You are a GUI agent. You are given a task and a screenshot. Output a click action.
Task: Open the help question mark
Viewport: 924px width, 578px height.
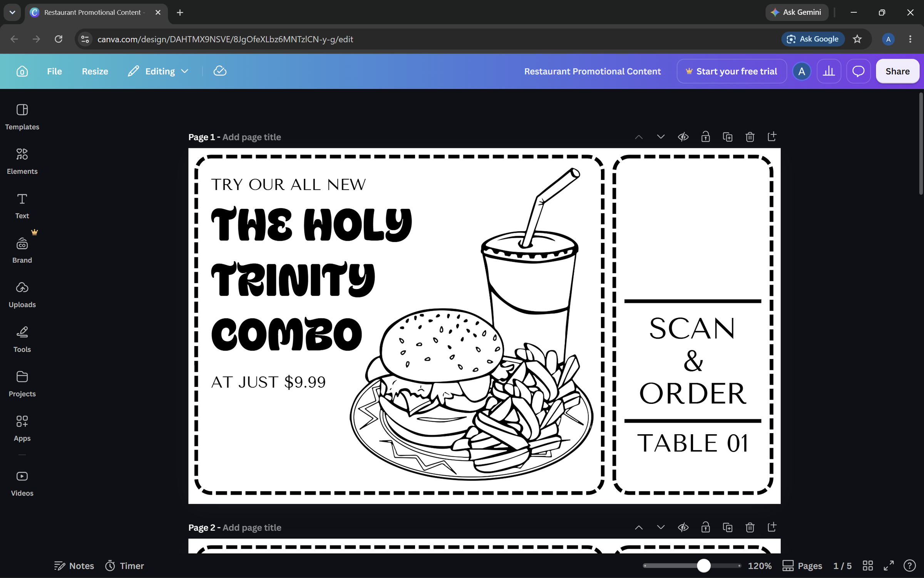(x=909, y=566)
